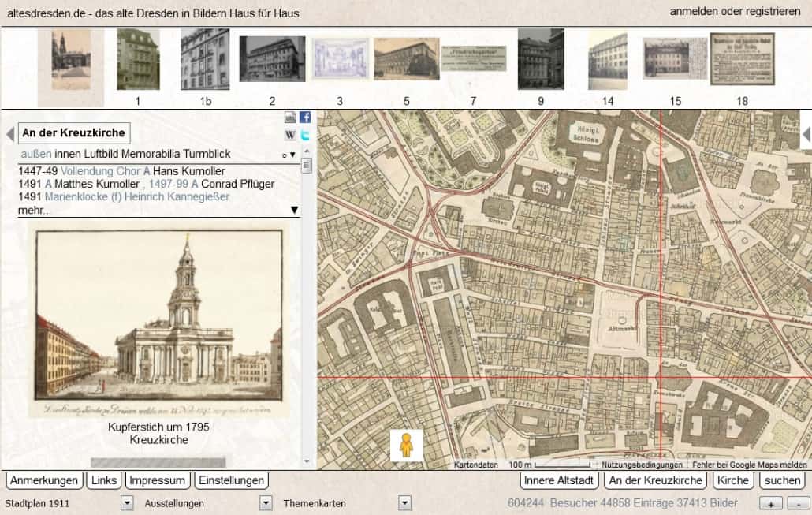This screenshot has height=515, width=812.
Task: Click the Vollendung Chor link
Action: (x=102, y=171)
